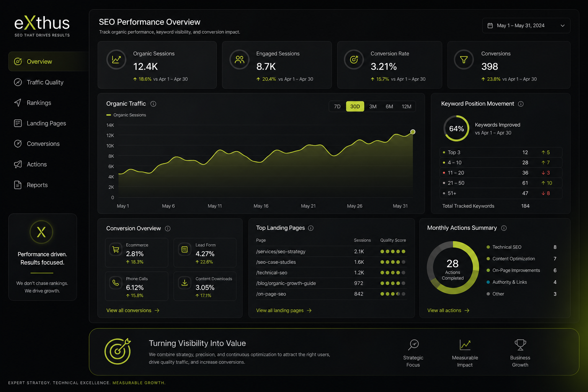The image size is (588, 392).
Task: Click the date range dropdown chevron
Action: tap(562, 26)
